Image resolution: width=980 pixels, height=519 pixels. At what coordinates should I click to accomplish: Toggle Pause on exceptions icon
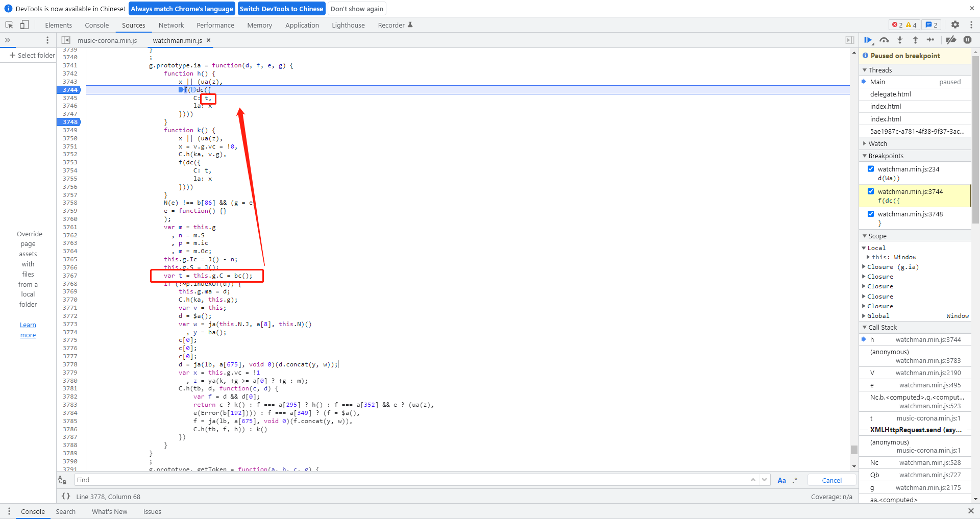coord(967,40)
